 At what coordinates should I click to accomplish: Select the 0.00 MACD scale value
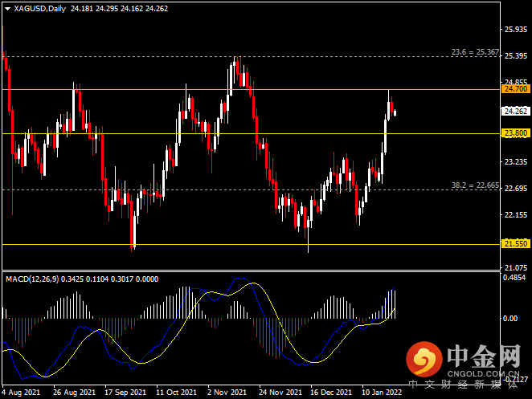point(510,319)
